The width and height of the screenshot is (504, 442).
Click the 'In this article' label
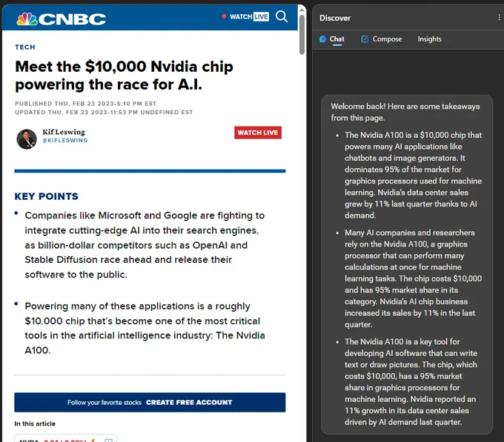pos(35,423)
